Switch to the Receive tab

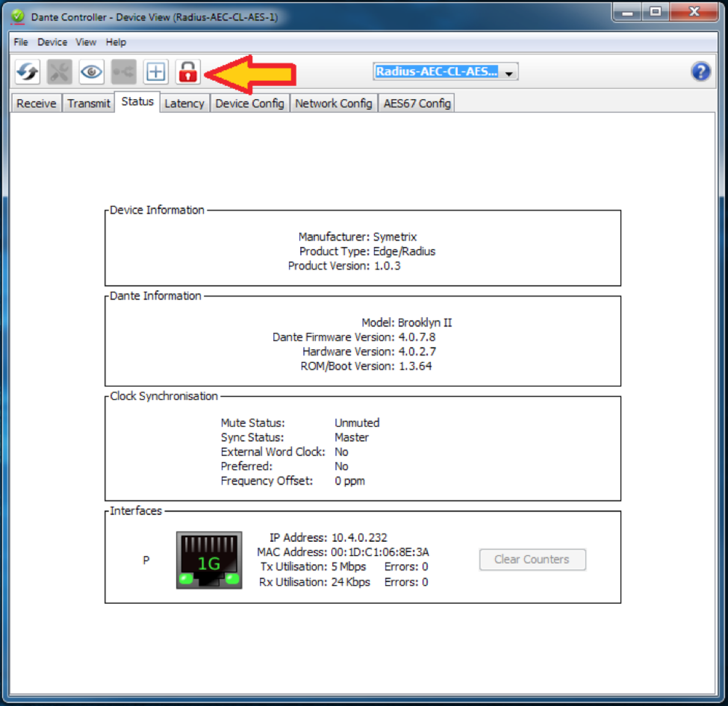point(36,103)
